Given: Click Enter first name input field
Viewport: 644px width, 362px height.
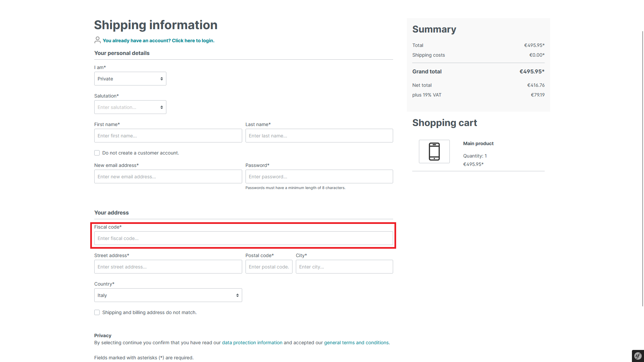Looking at the screenshot, I should pos(168,135).
